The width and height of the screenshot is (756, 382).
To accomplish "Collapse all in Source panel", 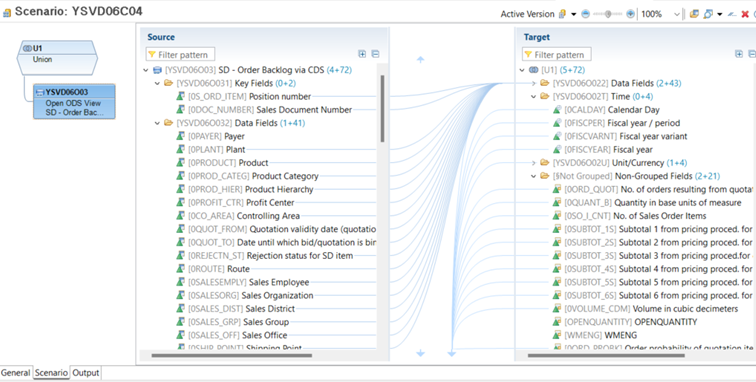I will click(375, 54).
